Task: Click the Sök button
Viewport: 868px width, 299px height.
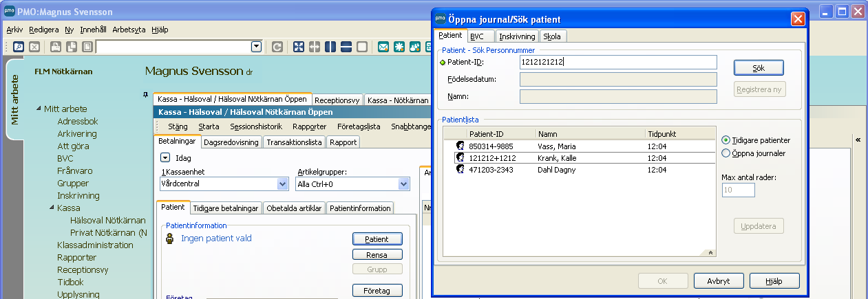Action: click(759, 68)
